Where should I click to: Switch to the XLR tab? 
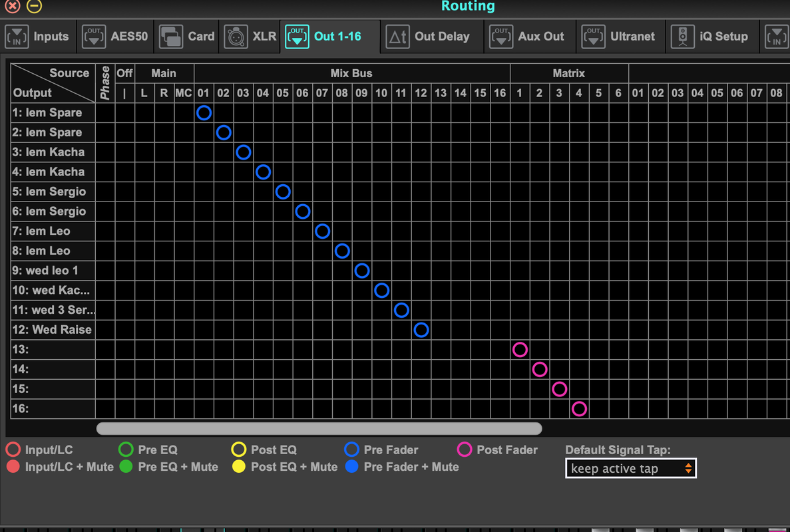click(250, 37)
